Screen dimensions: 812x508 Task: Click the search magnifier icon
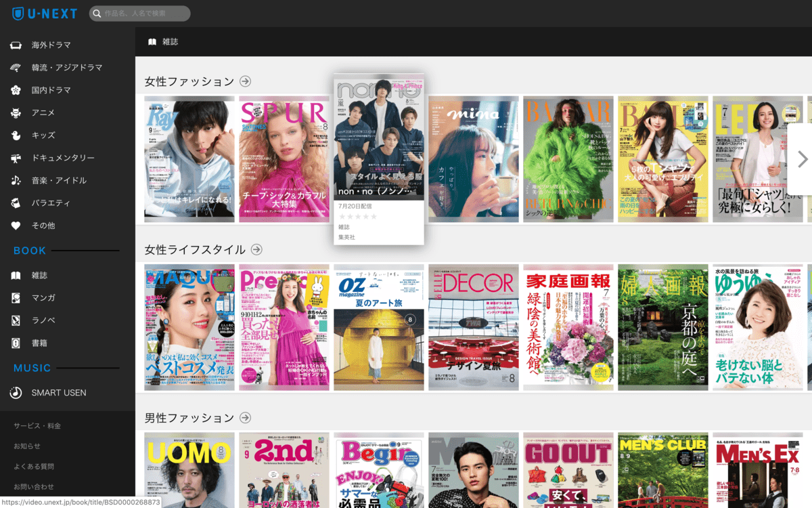pos(98,14)
